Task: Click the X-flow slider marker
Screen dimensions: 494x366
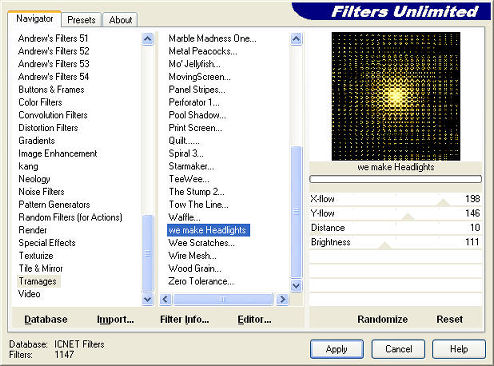Action: tap(443, 202)
